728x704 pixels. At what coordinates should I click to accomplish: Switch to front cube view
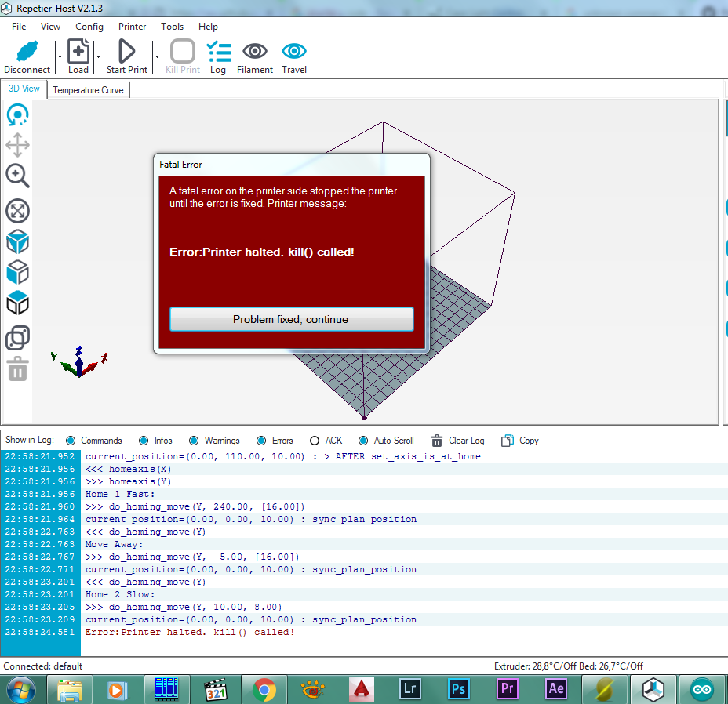click(x=17, y=272)
